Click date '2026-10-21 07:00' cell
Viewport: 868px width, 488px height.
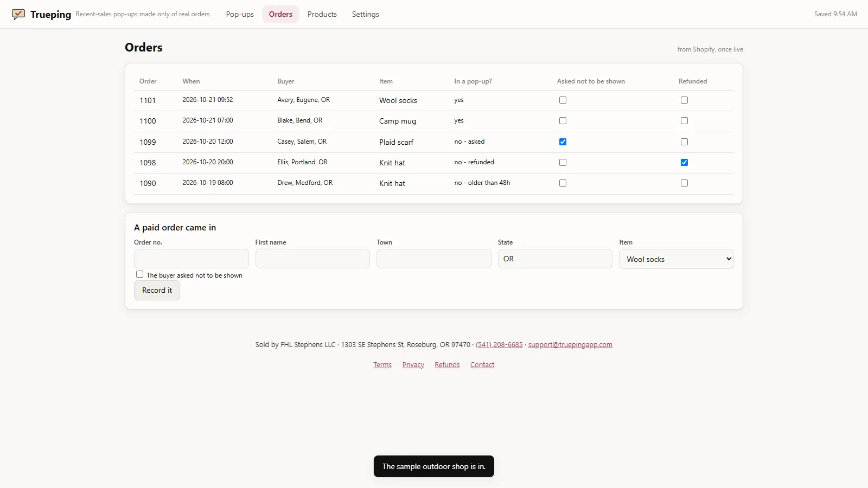tap(208, 120)
